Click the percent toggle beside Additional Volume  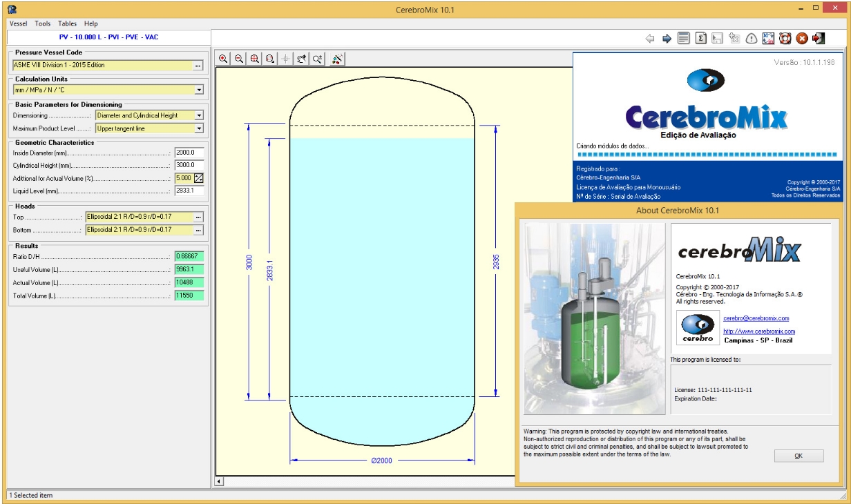(198, 178)
